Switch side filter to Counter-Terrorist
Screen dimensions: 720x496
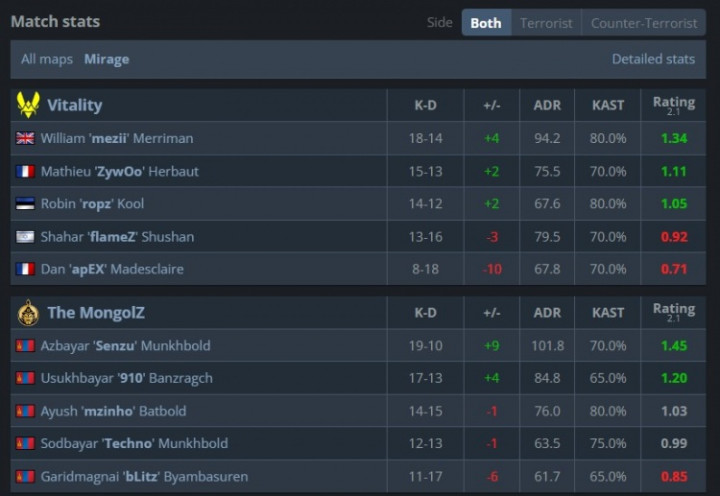643,23
